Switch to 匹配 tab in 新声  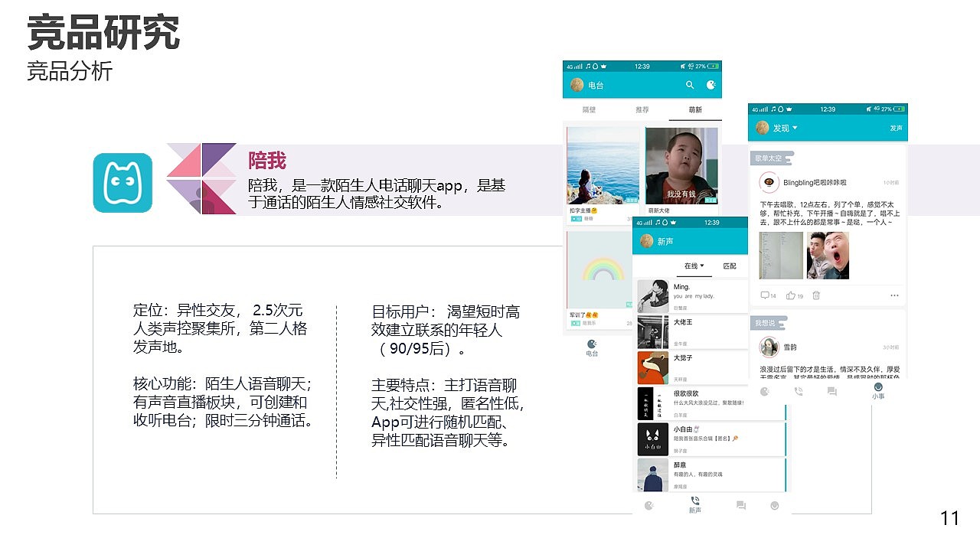point(730,266)
